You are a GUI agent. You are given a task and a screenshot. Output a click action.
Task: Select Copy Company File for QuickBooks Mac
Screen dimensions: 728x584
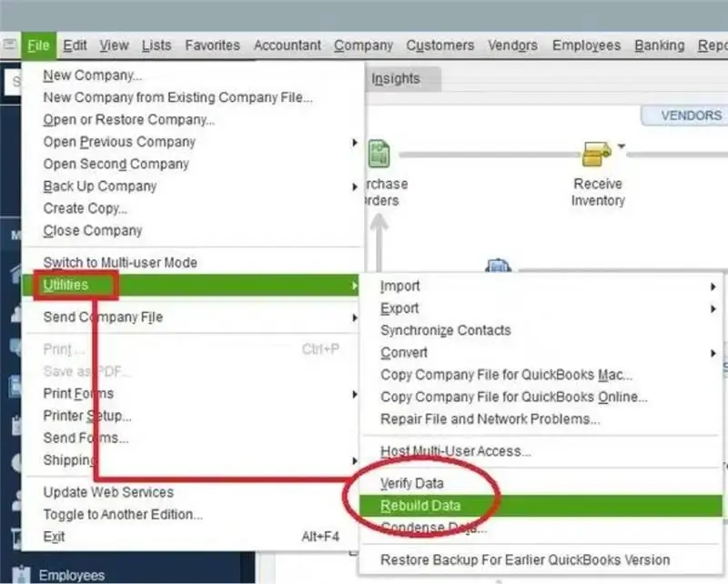point(542,375)
